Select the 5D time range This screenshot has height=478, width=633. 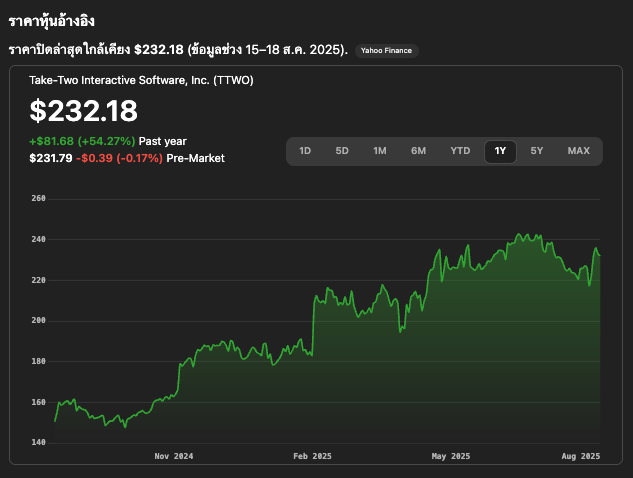pos(342,151)
